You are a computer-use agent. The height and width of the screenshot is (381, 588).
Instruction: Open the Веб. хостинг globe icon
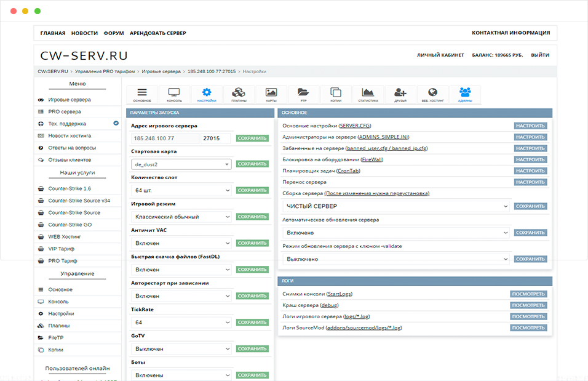click(432, 94)
